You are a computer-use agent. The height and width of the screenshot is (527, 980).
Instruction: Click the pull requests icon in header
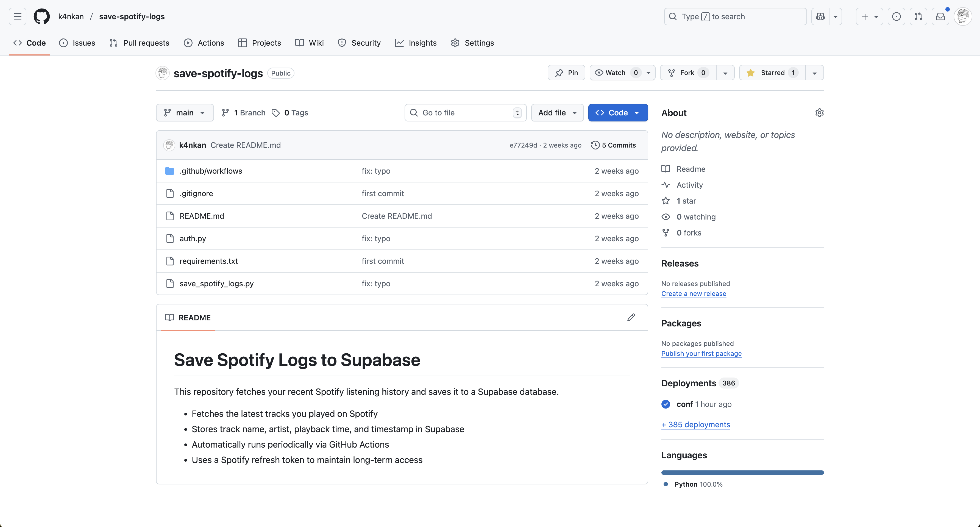tap(918, 16)
